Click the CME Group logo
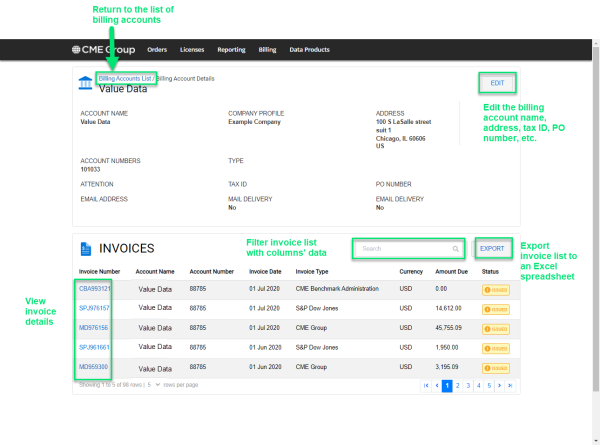The height and width of the screenshot is (445, 600). (102, 49)
